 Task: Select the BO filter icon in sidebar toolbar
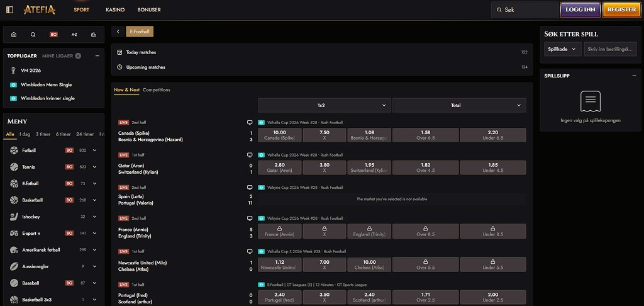(x=53, y=35)
